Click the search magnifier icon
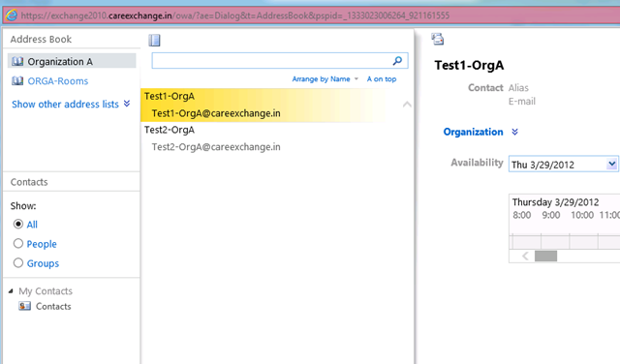620x364 pixels. 397,60
